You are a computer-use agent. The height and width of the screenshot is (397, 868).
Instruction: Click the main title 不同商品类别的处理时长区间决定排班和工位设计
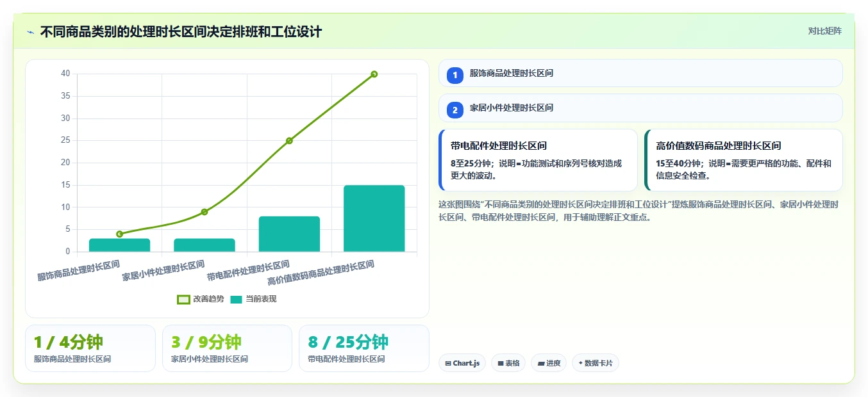pos(181,31)
